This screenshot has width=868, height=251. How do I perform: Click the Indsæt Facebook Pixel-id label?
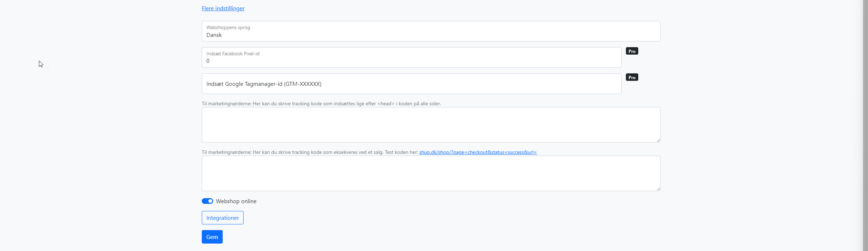tap(233, 54)
